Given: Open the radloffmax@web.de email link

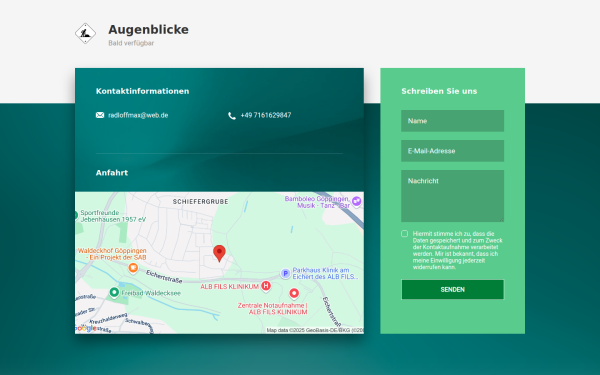Looking at the screenshot, I should coord(138,115).
